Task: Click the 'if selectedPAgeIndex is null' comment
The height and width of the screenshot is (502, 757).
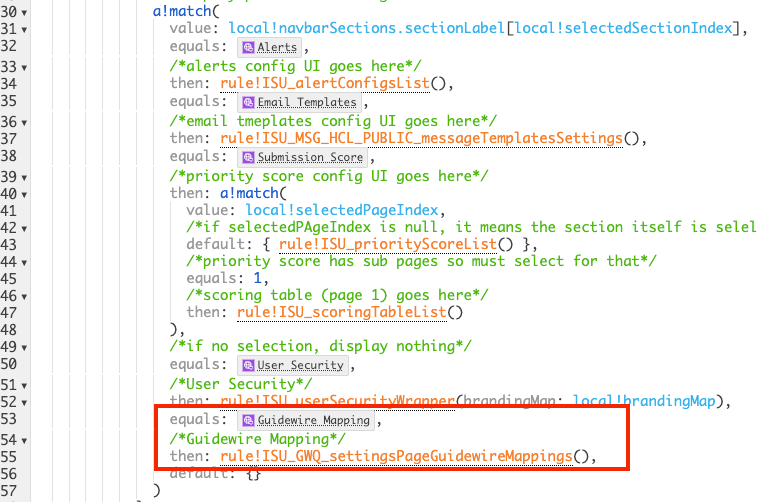Action: tap(472, 227)
